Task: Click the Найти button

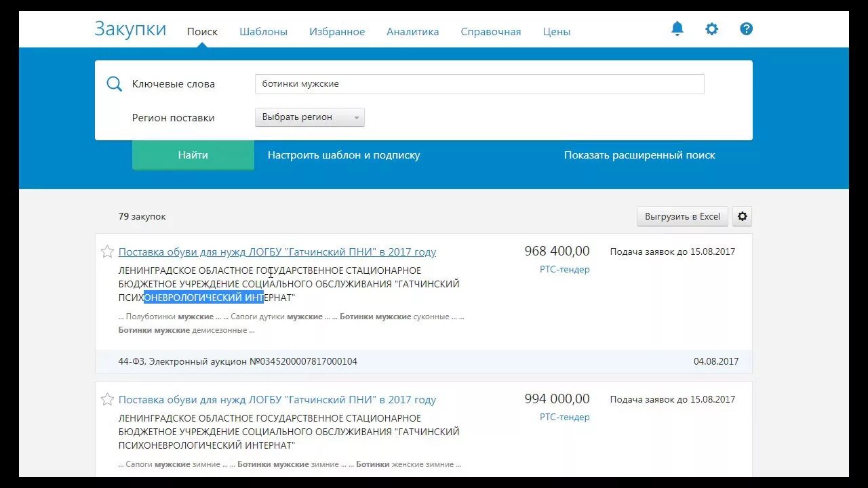Action: [x=193, y=155]
